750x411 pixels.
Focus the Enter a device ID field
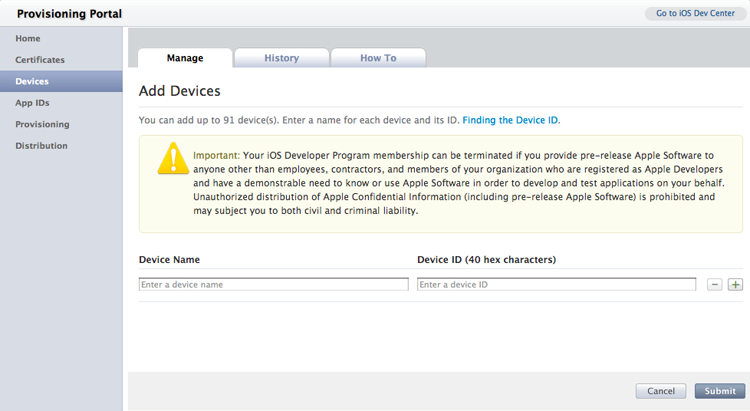click(x=556, y=285)
